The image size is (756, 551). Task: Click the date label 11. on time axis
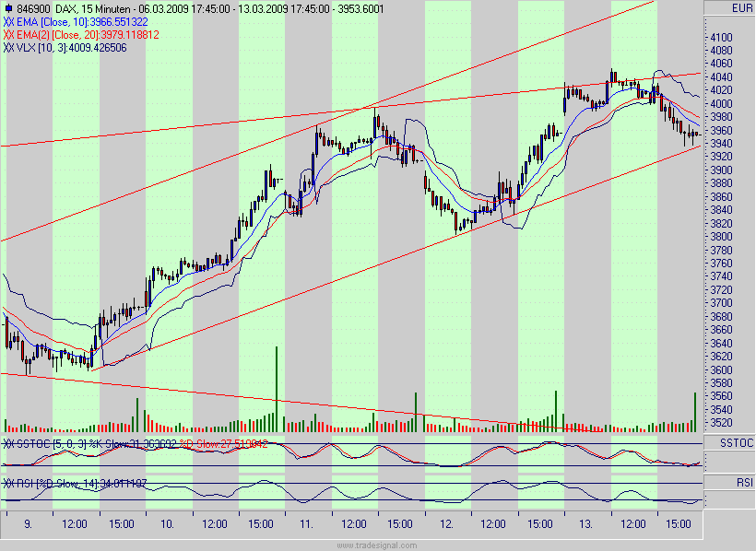305,522
